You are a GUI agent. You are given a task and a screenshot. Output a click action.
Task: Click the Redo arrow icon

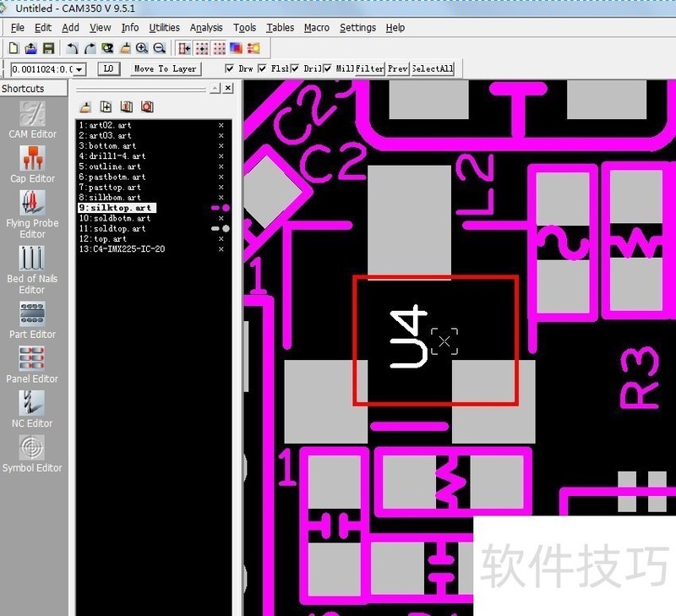click(x=90, y=48)
